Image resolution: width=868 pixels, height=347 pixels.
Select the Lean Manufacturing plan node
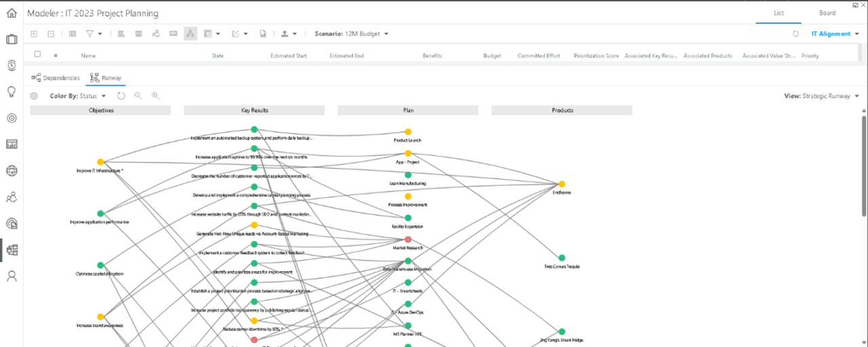[408, 175]
